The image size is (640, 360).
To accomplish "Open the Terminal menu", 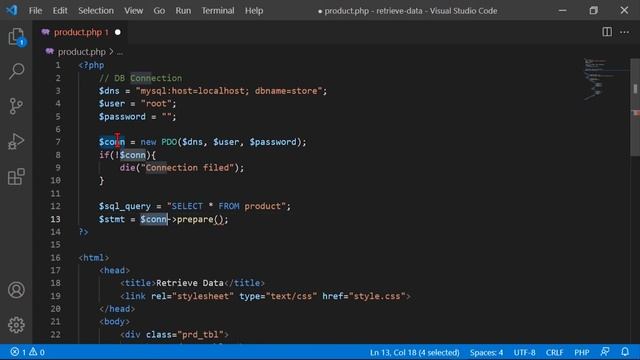I will coord(218,11).
